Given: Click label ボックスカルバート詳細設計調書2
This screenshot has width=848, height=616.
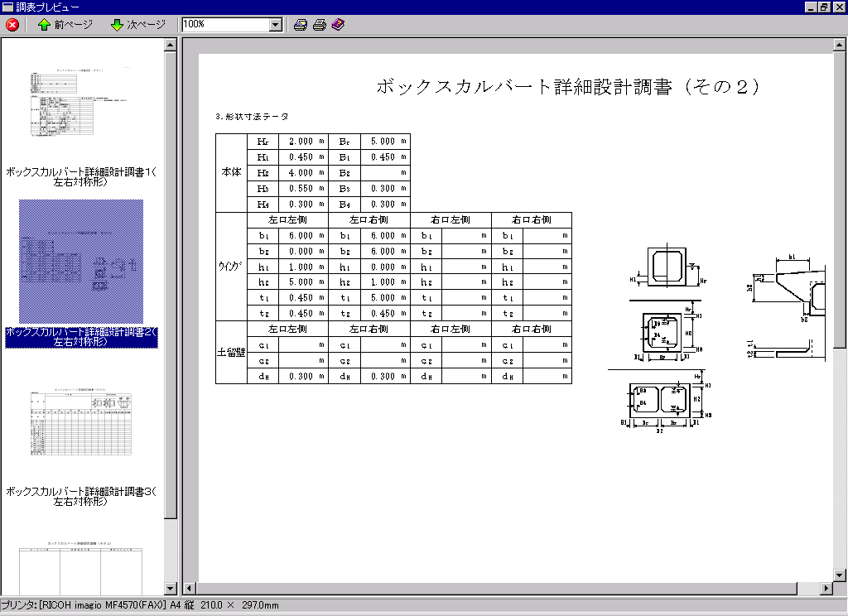Looking at the screenshot, I should [81, 337].
